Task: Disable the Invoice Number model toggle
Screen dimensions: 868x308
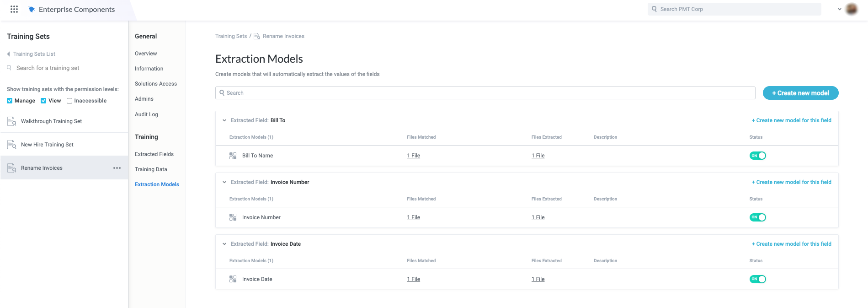Action: coord(757,217)
